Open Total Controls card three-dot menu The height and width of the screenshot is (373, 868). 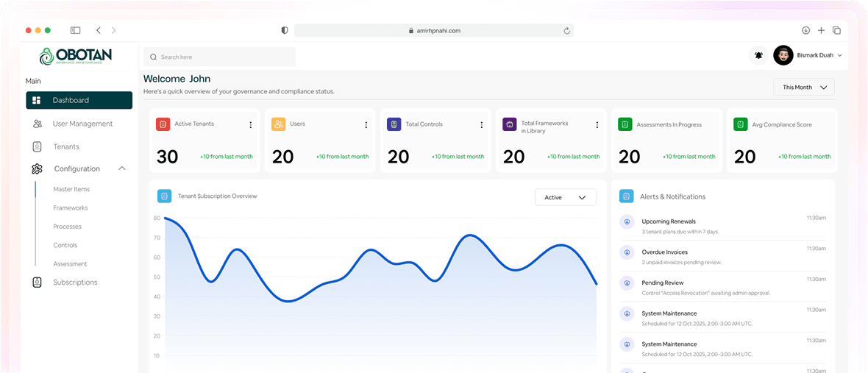click(x=482, y=125)
